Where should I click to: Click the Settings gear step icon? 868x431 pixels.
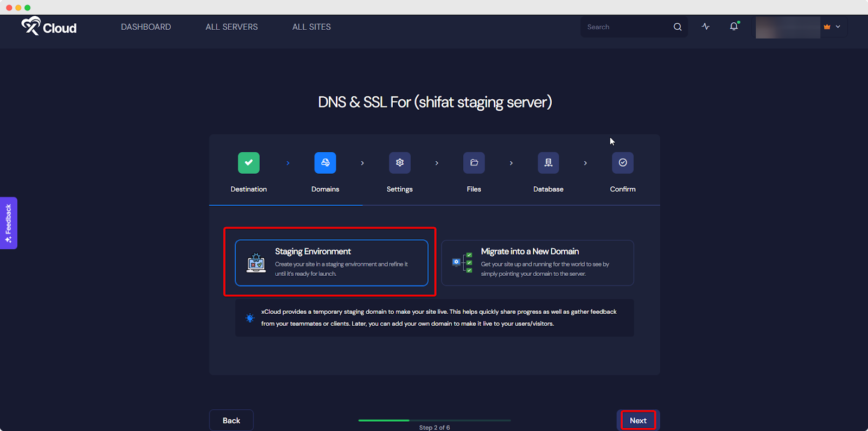click(x=400, y=163)
